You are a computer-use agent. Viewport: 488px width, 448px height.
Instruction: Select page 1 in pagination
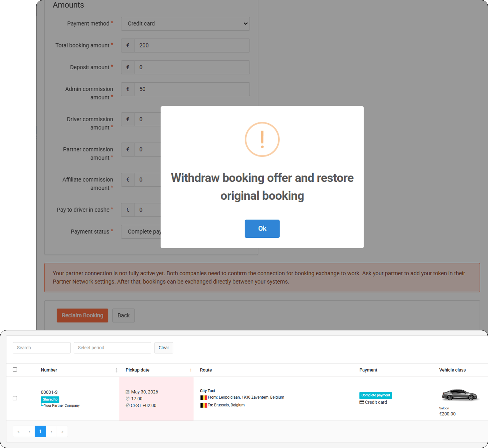pyautogui.click(x=40, y=431)
